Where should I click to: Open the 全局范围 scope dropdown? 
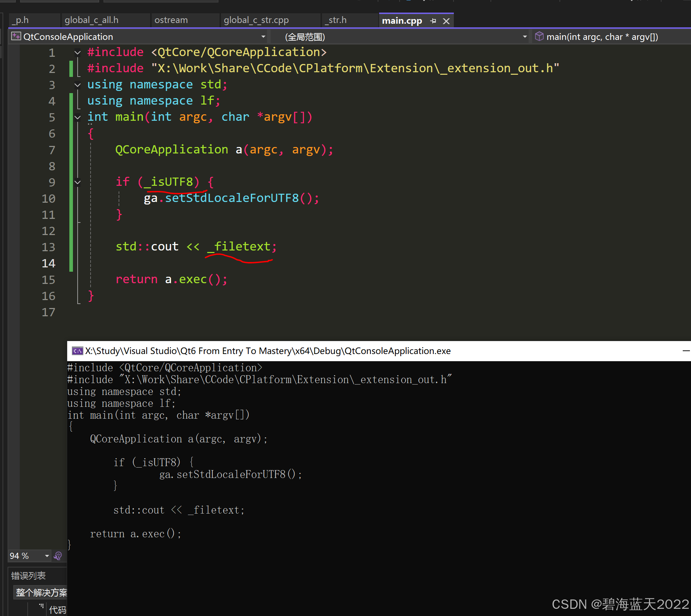point(525,37)
